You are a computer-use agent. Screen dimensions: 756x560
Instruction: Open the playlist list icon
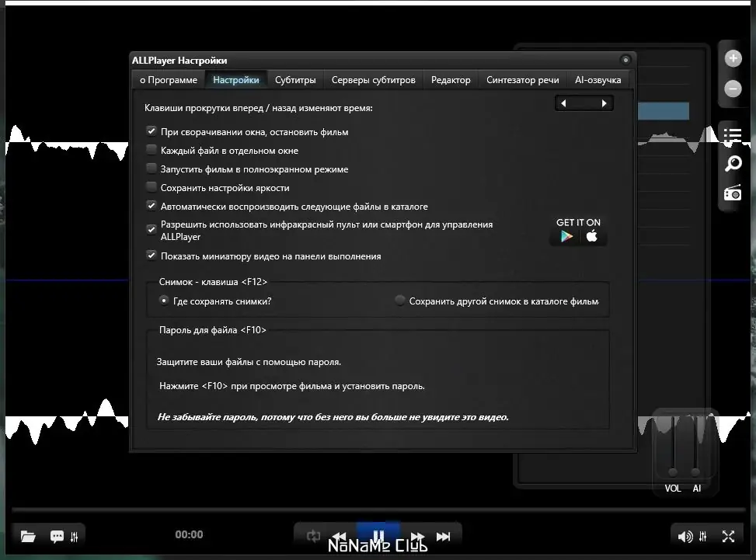[733, 135]
